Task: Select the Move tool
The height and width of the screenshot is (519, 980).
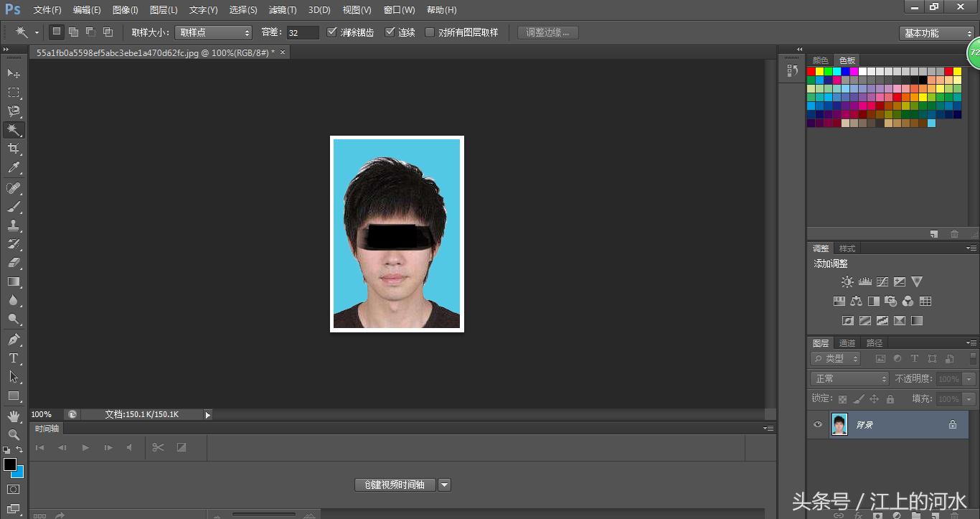Action: pos(14,73)
